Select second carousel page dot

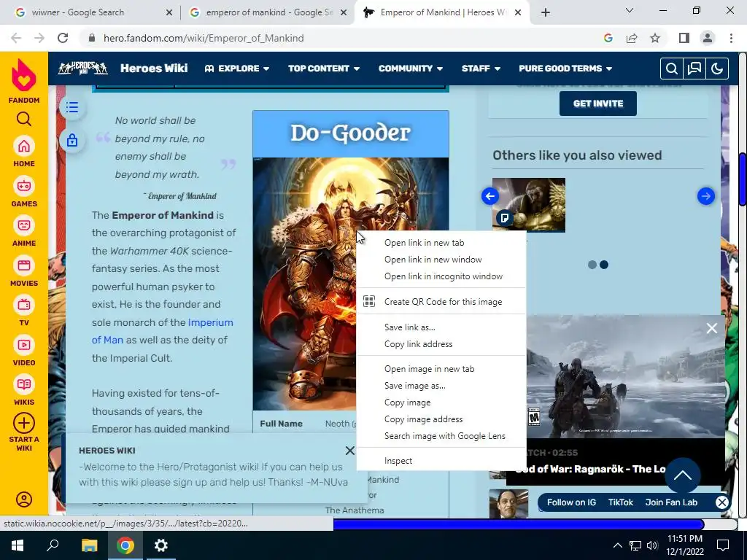604,265
